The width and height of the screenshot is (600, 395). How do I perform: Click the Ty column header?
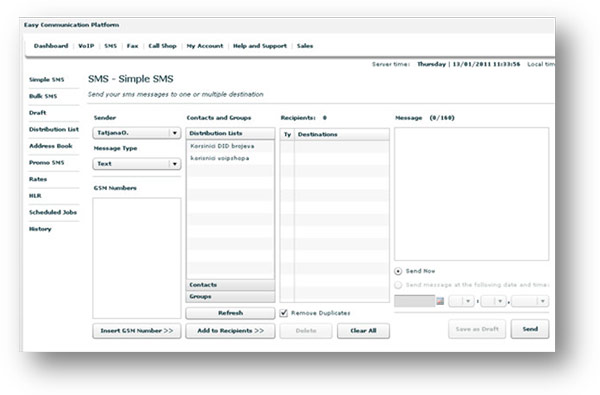tap(287, 135)
